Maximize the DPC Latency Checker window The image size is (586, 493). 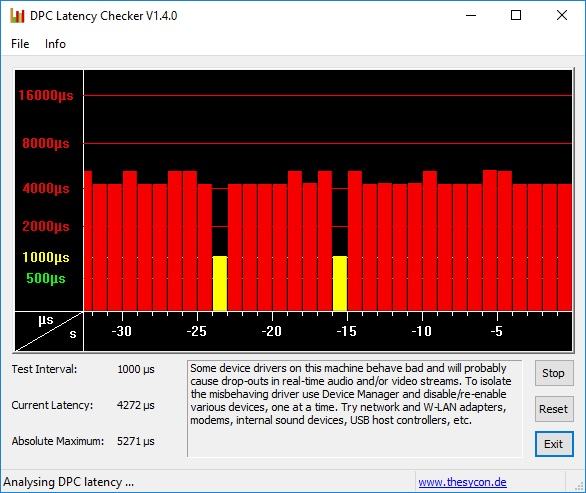coord(516,15)
